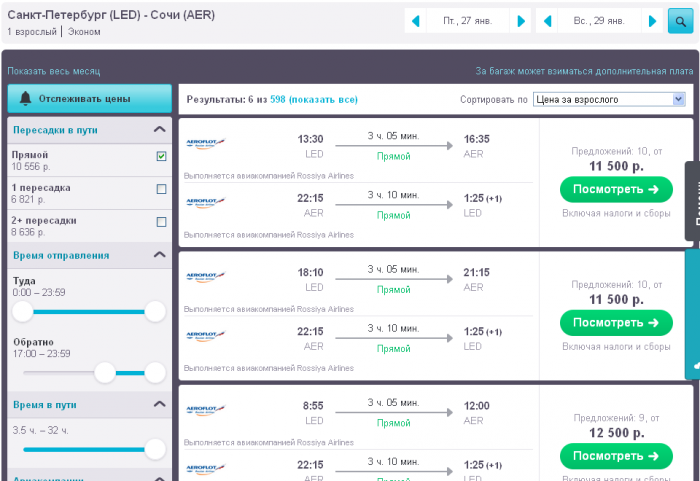
Task: Click the 11 500 р. price of 13:30 flight
Action: point(616,166)
